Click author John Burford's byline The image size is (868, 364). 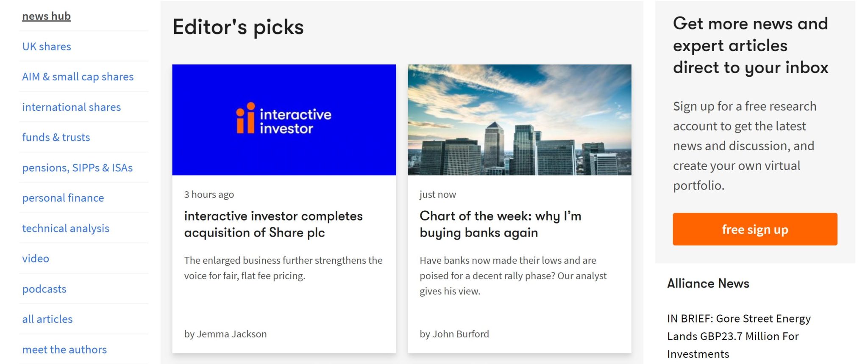click(454, 334)
